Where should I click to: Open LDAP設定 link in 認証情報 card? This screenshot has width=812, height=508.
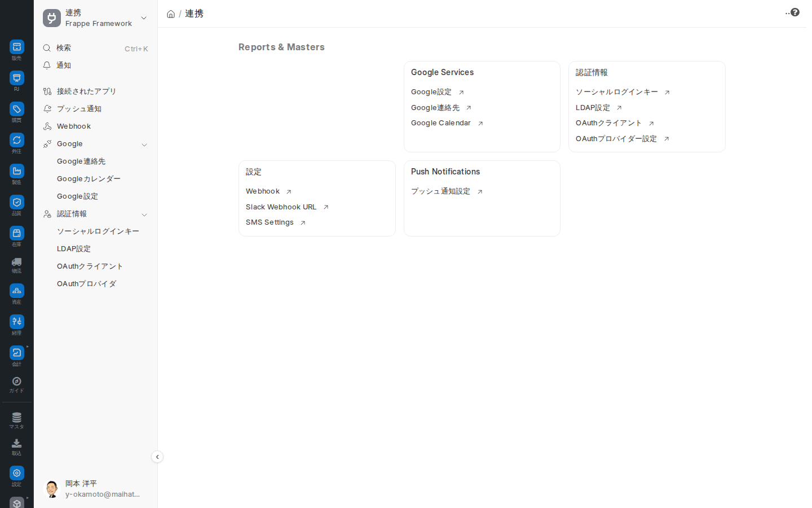[x=593, y=108]
